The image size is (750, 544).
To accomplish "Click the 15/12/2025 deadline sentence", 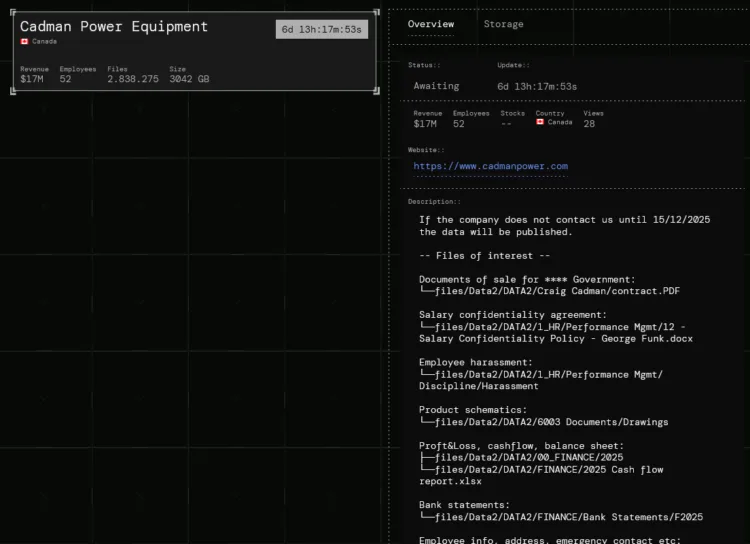I will pyautogui.click(x=564, y=226).
